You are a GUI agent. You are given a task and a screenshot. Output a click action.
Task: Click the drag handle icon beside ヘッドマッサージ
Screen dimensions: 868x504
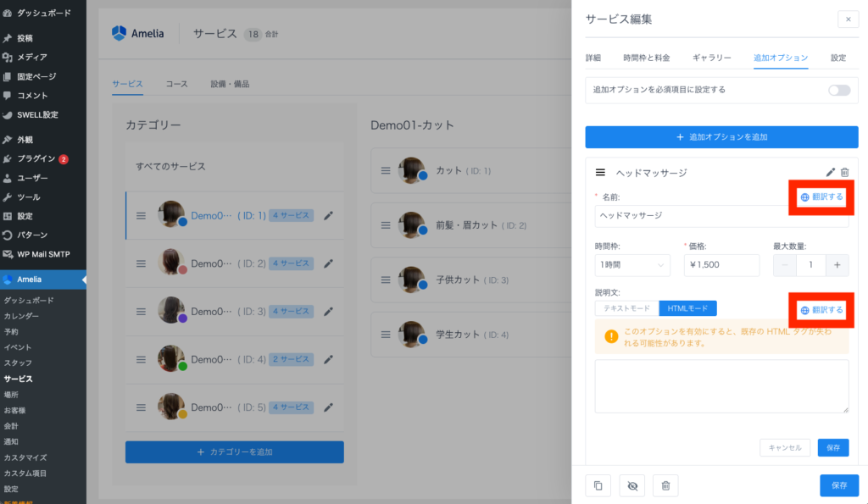pyautogui.click(x=600, y=172)
